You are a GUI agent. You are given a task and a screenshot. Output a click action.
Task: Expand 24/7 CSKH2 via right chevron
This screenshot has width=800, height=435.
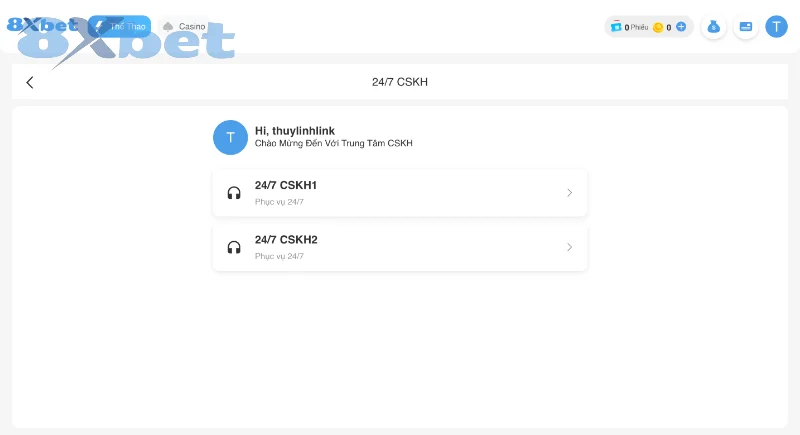click(x=569, y=247)
